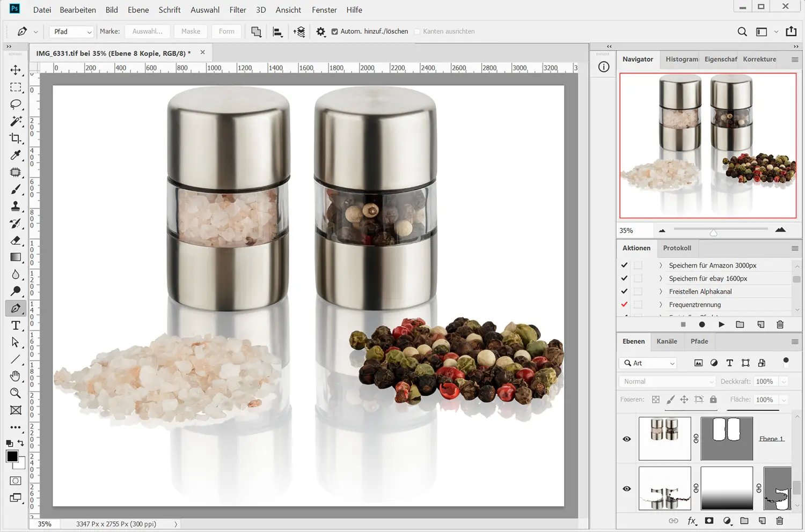
Task: Open the Filter menu
Action: coord(237,10)
